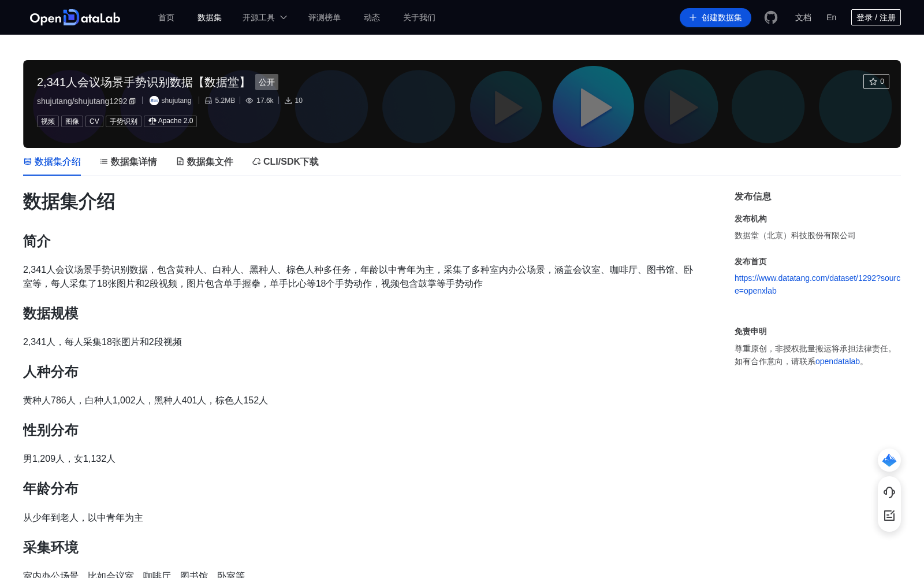Click the 公开 status badge
This screenshot has width=924, height=578.
pos(267,82)
